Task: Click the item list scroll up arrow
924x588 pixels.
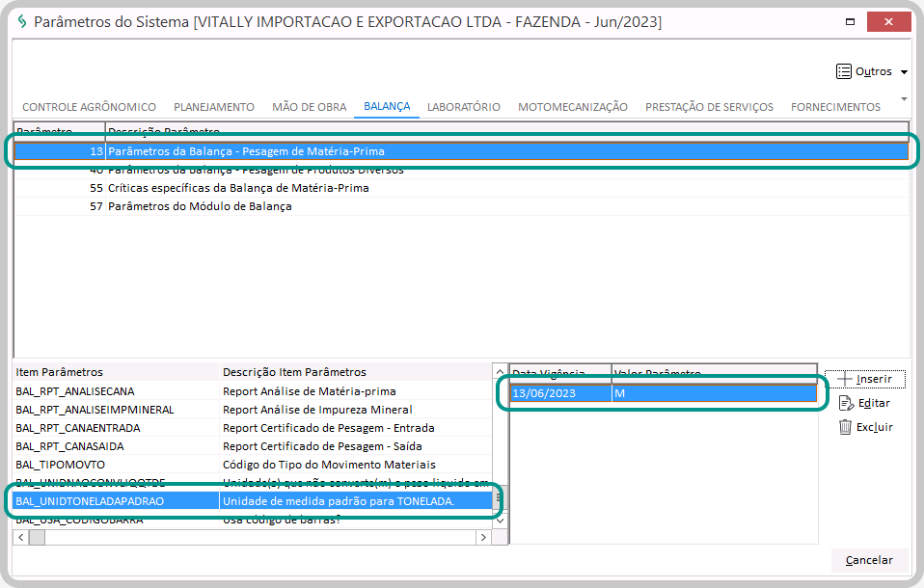Action: [x=500, y=372]
